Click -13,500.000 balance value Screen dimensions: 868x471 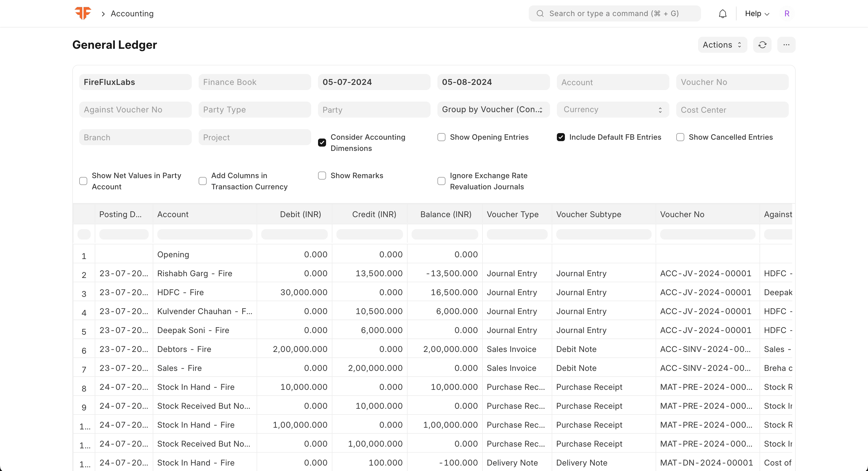[452, 273]
